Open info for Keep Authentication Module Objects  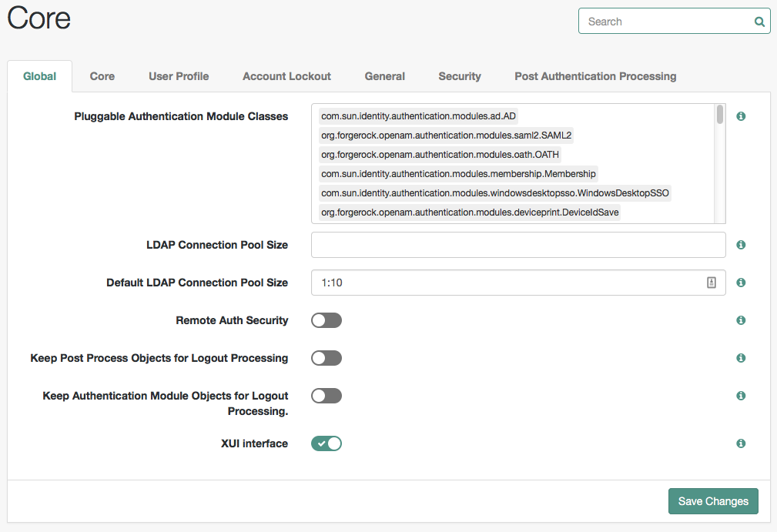[741, 395]
